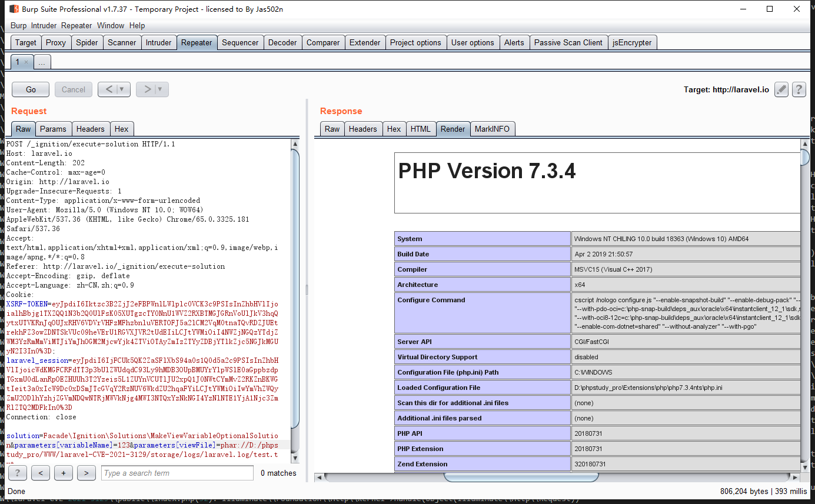Viewport: 815px width, 504px height.
Task: Open the Help menu
Action: [x=137, y=25]
